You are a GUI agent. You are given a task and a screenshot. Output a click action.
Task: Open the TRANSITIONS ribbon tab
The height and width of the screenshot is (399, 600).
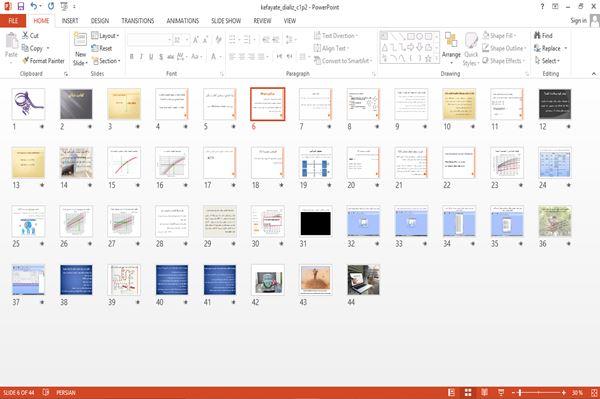tap(138, 21)
